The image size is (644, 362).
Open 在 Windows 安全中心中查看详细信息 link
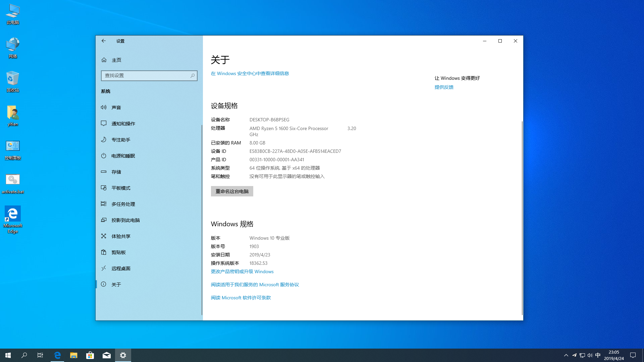pos(250,73)
